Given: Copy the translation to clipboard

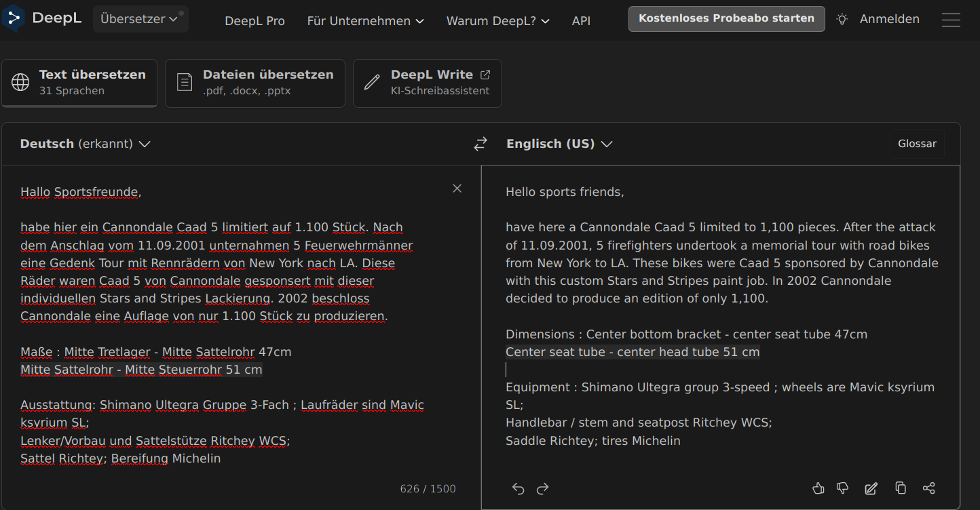Looking at the screenshot, I should pos(901,488).
